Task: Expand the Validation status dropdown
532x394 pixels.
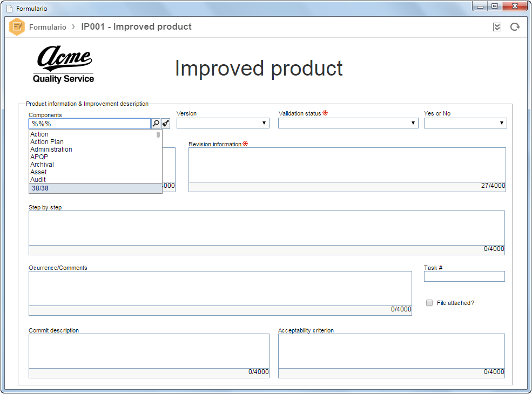Action: coord(348,123)
